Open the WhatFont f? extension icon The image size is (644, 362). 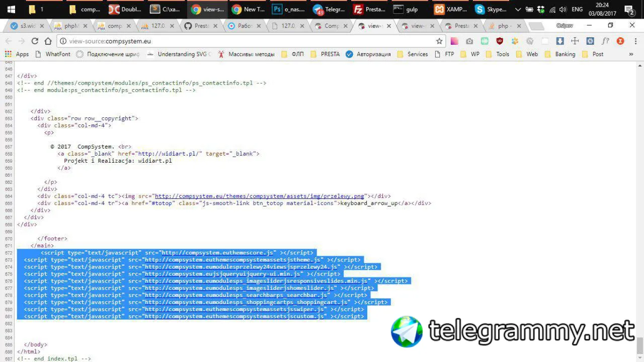[605, 41]
